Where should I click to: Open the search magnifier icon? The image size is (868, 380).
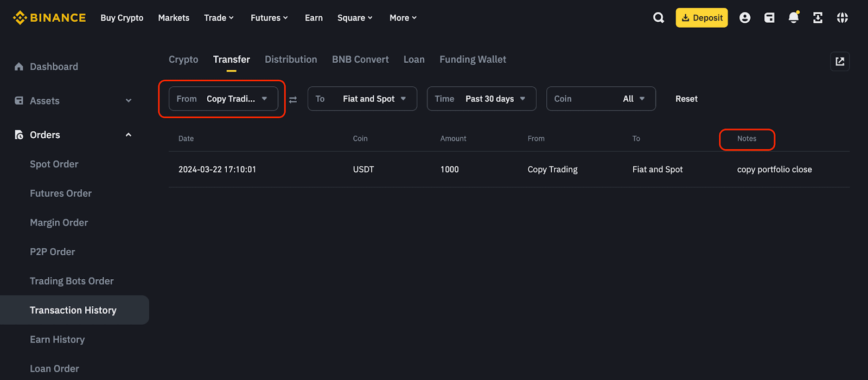point(659,18)
